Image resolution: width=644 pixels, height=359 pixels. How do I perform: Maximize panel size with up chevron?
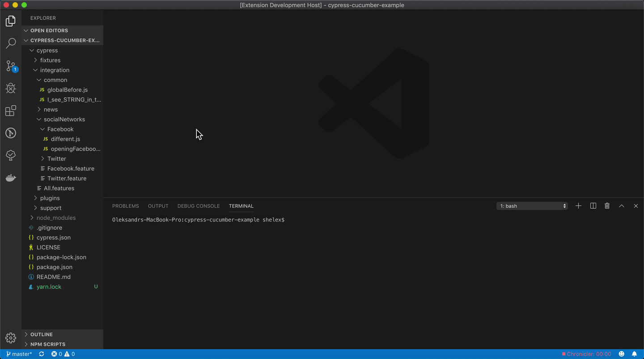tap(622, 206)
